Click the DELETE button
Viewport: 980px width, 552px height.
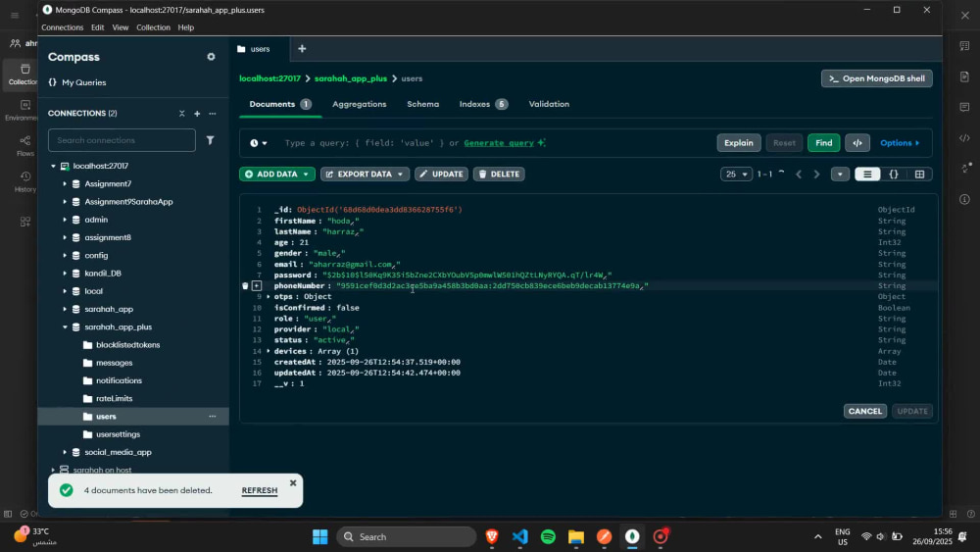point(499,175)
